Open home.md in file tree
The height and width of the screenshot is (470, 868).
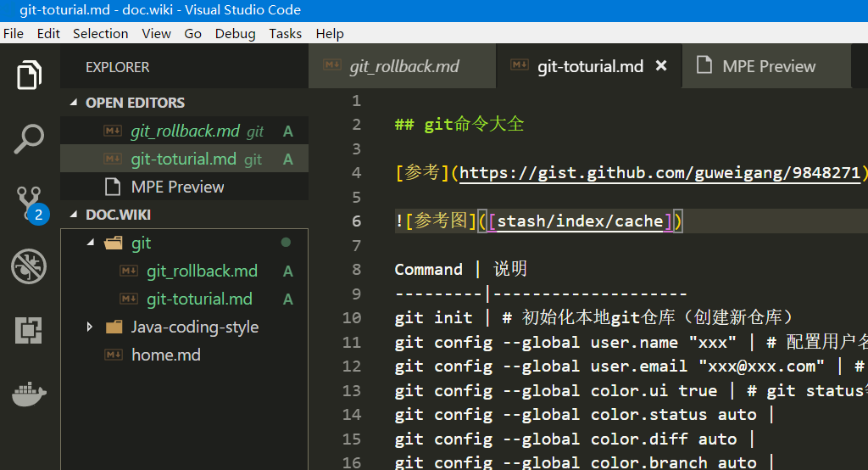pos(184,355)
